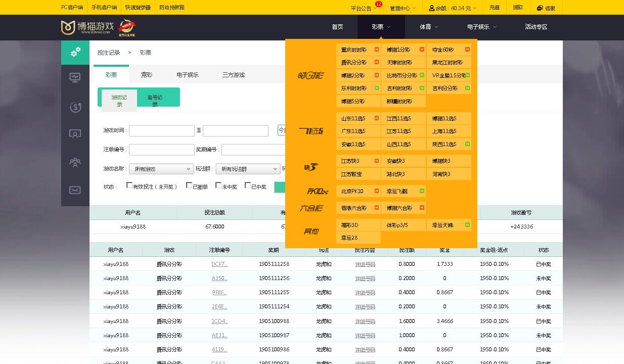Click the 客服 headset icon at top right
The height and width of the screenshot is (364, 624).
(539, 8)
